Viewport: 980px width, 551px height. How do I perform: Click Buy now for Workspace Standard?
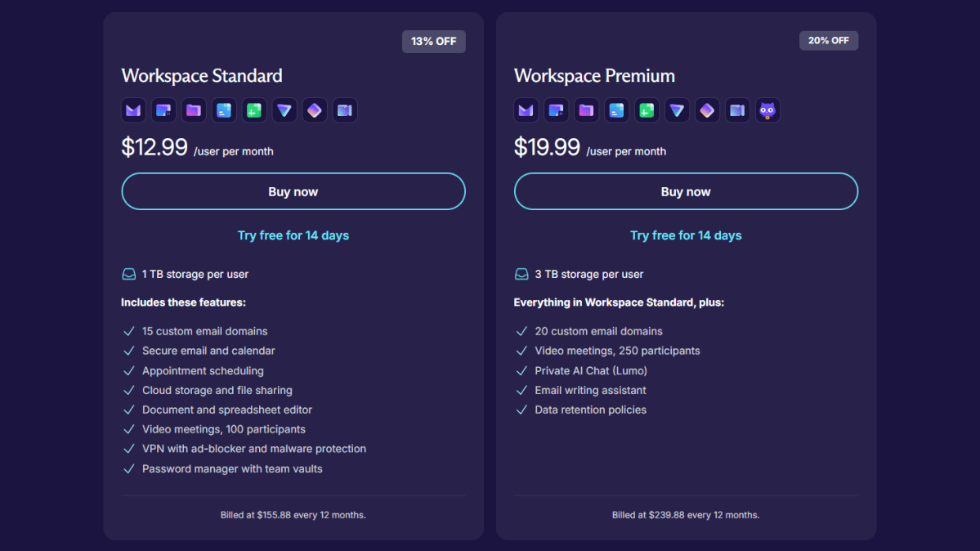point(293,191)
